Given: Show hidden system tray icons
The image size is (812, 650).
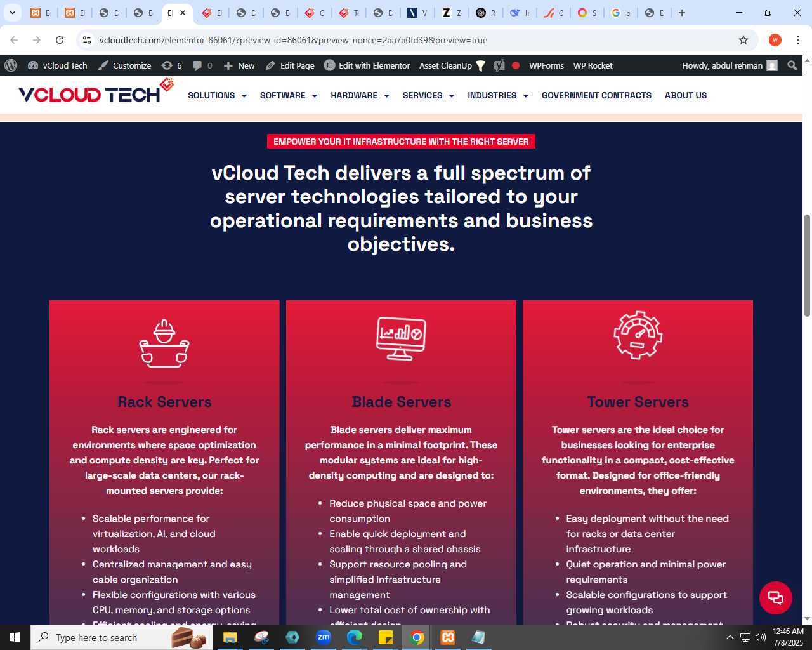Looking at the screenshot, I should tap(730, 637).
